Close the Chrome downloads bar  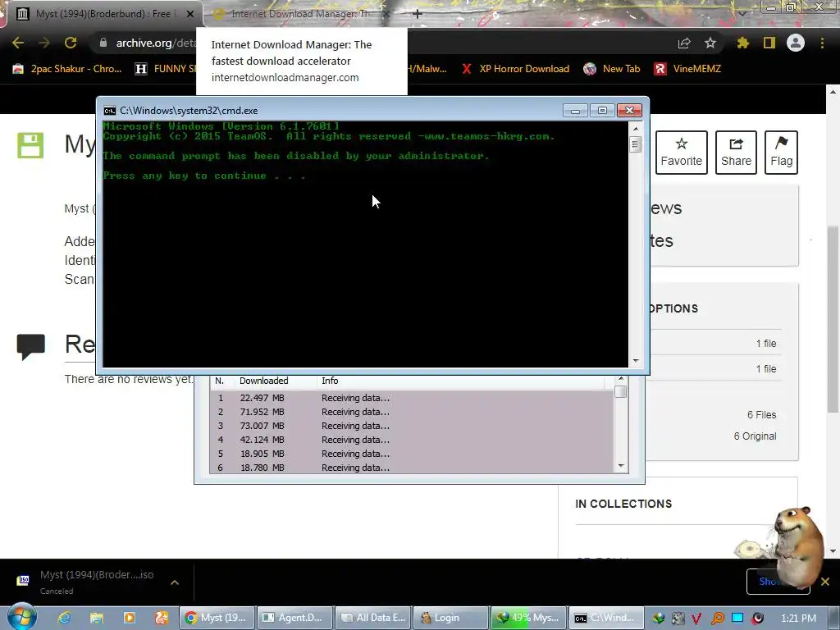(x=825, y=582)
